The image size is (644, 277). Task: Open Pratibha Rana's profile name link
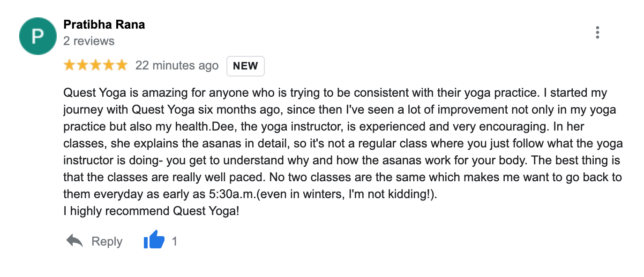104,24
